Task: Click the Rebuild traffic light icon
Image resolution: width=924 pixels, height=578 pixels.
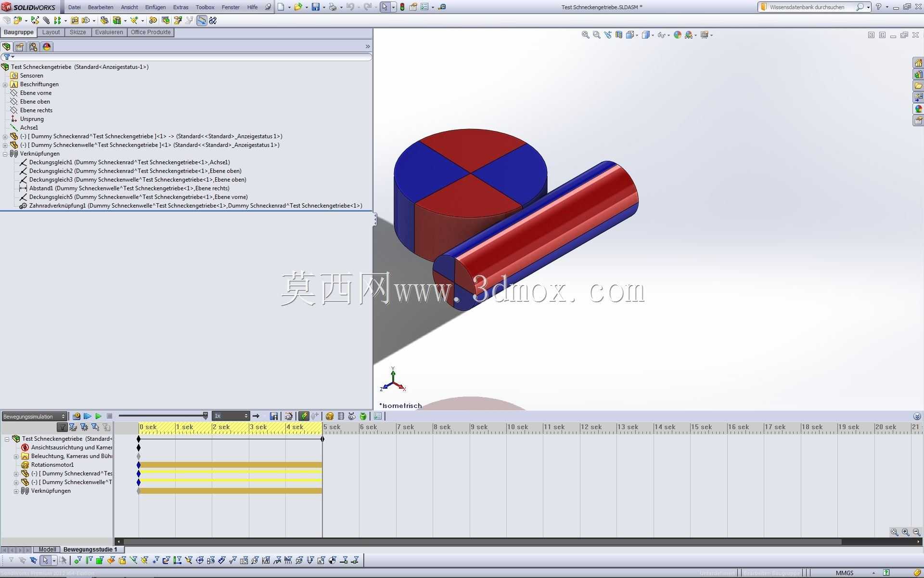Action: tap(402, 7)
